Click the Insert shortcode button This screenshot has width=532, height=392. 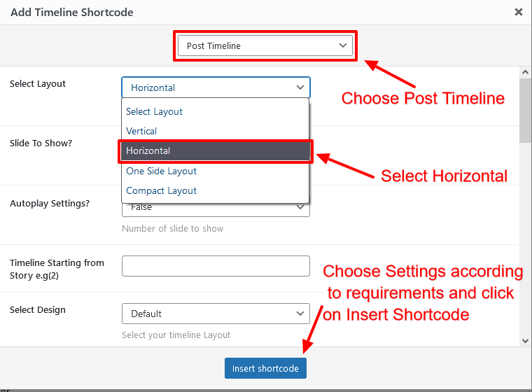tap(265, 368)
